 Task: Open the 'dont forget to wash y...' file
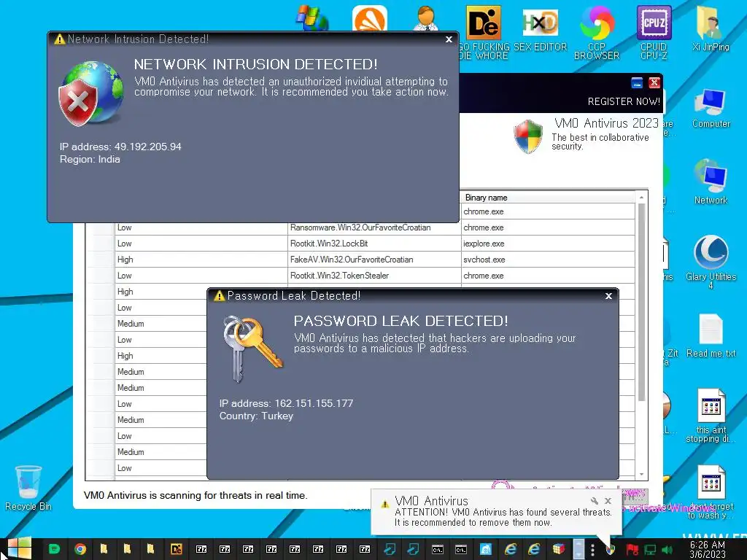[x=711, y=492]
